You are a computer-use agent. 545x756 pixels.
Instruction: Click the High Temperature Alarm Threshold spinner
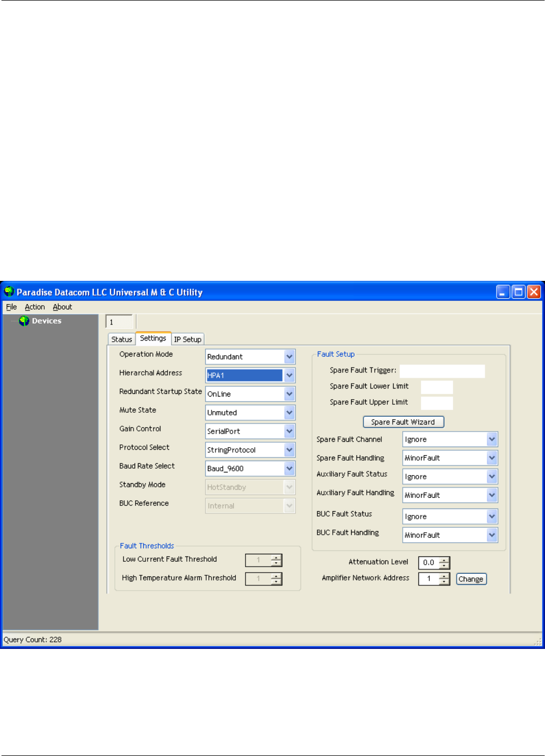[264, 579]
